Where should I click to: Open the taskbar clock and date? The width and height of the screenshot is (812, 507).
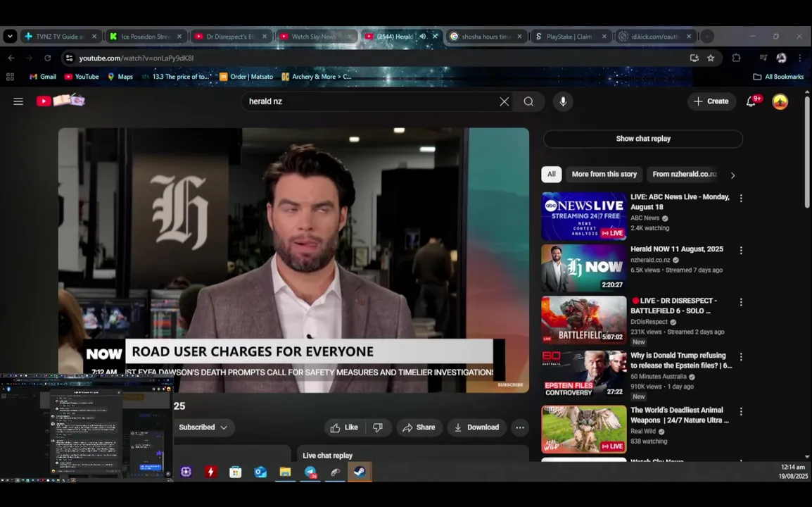tap(793, 472)
